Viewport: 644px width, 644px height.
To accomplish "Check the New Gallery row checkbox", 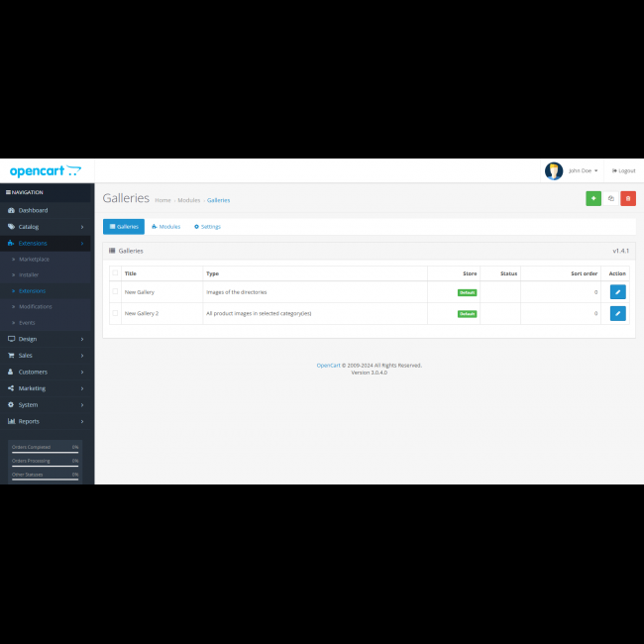I will (115, 292).
